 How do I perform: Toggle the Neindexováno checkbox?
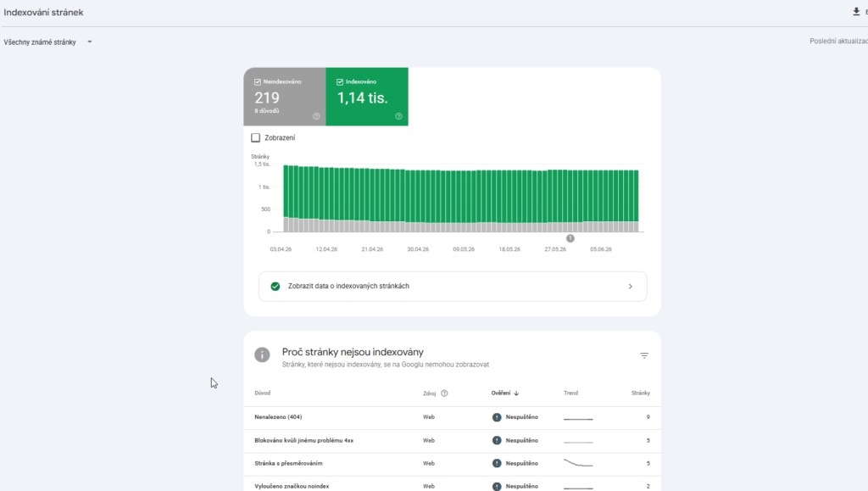pyautogui.click(x=258, y=82)
